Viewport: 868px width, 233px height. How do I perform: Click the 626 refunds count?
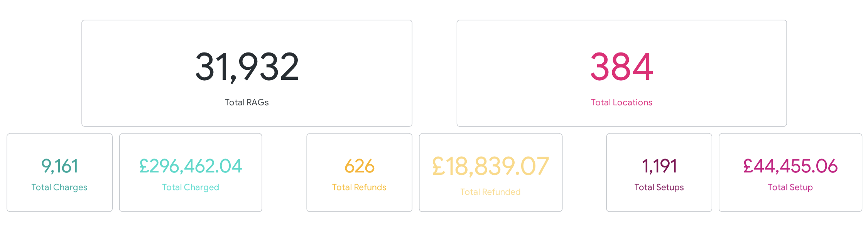click(359, 166)
